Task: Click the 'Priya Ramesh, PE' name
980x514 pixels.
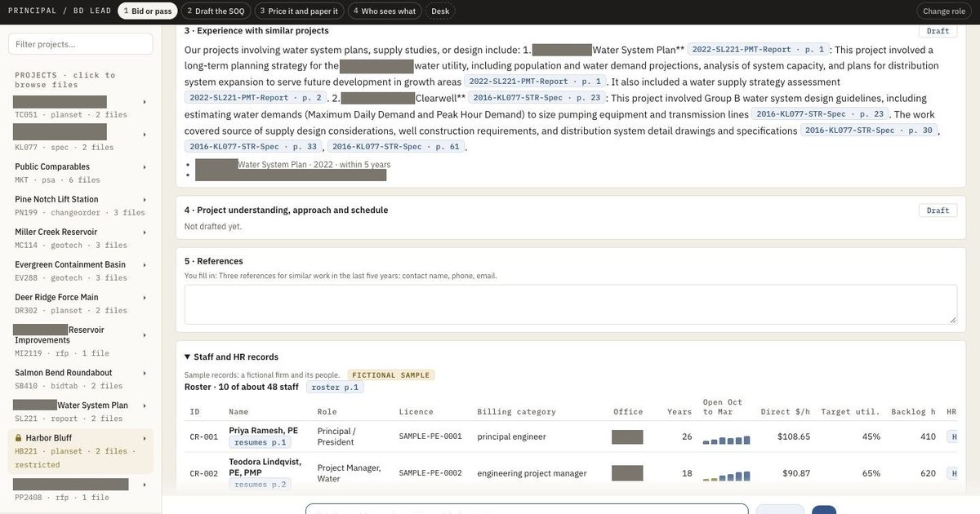Action: click(263, 431)
